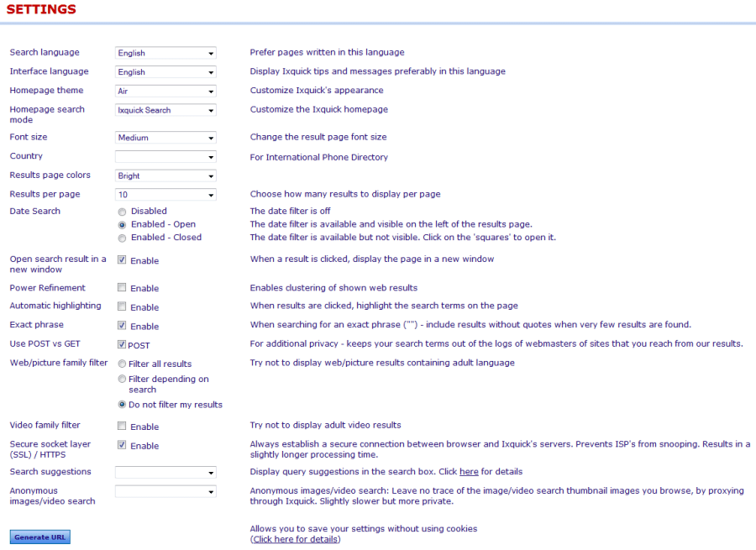Toggle the POST checkbox
This screenshot has height=550, width=756.
click(122, 344)
